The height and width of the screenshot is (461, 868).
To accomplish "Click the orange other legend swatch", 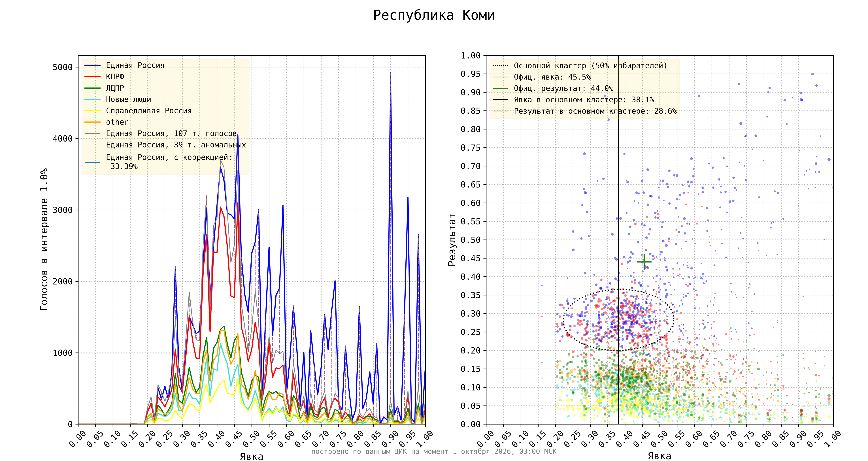I will click(92, 122).
